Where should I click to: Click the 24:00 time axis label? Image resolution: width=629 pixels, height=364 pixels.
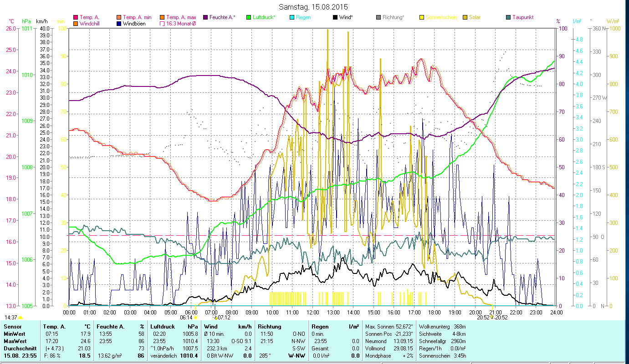[x=556, y=312]
